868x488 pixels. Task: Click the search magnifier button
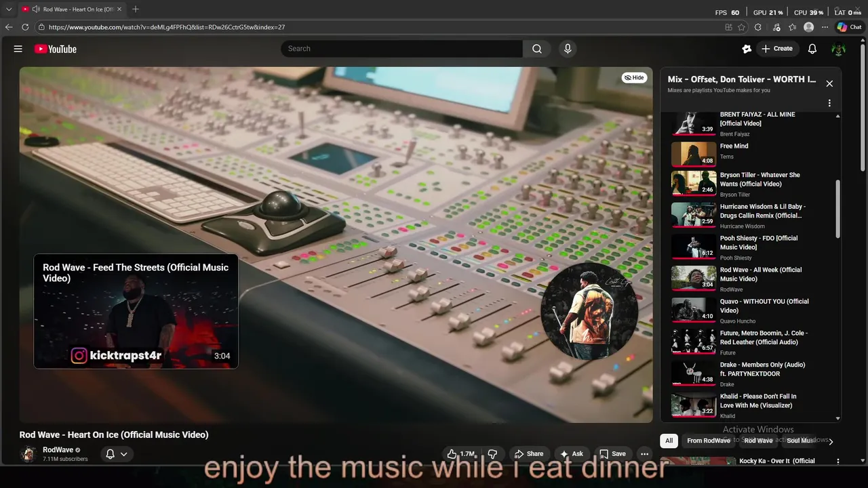[x=537, y=49]
